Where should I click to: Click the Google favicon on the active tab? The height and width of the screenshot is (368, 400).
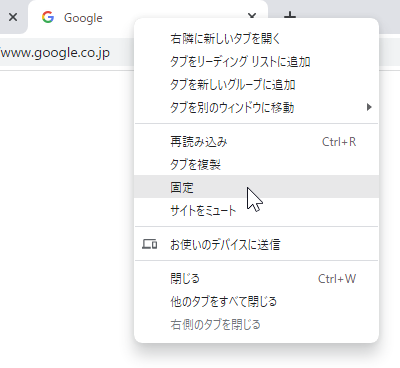[x=48, y=17]
